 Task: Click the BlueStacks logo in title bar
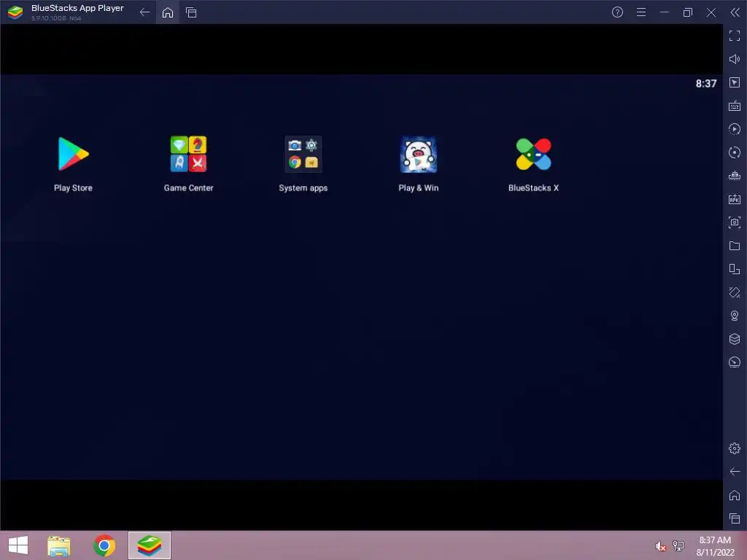coord(15,12)
